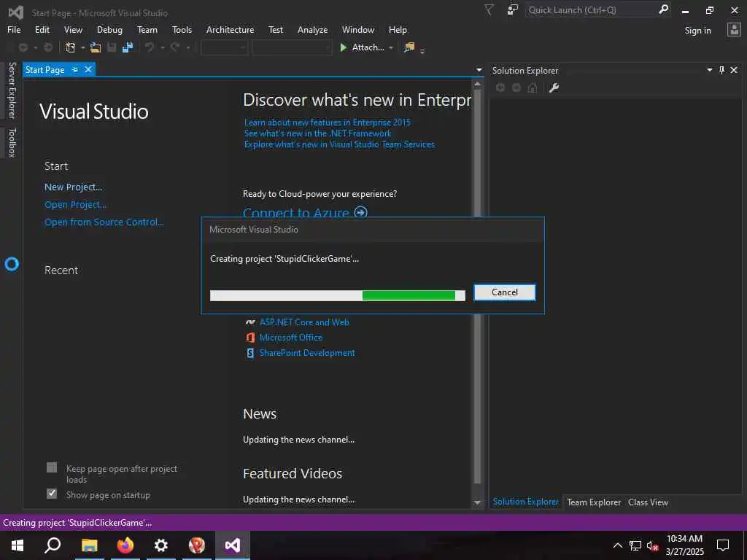Open the notifications flag icon
Image resolution: width=747 pixels, height=560 pixels.
coord(489,10)
